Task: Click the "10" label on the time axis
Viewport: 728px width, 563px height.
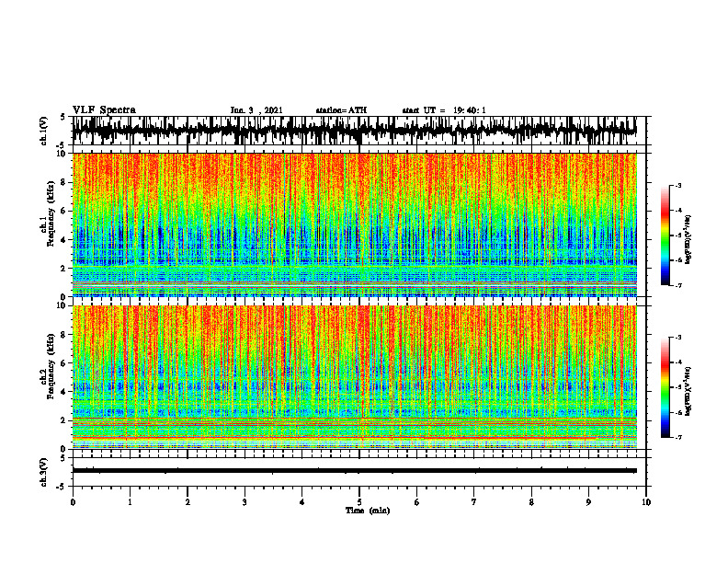Action: click(646, 502)
